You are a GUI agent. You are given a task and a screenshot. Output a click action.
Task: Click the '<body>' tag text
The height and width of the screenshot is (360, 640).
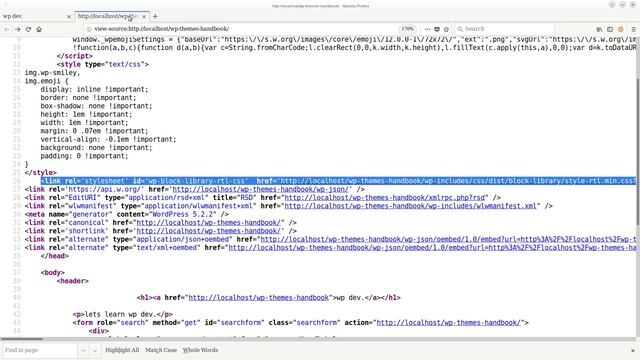(53, 273)
